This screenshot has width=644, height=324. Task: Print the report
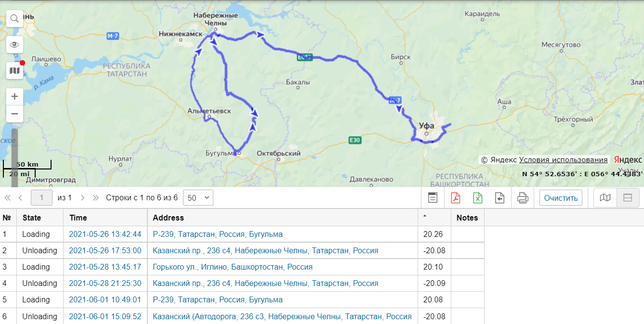tap(523, 198)
